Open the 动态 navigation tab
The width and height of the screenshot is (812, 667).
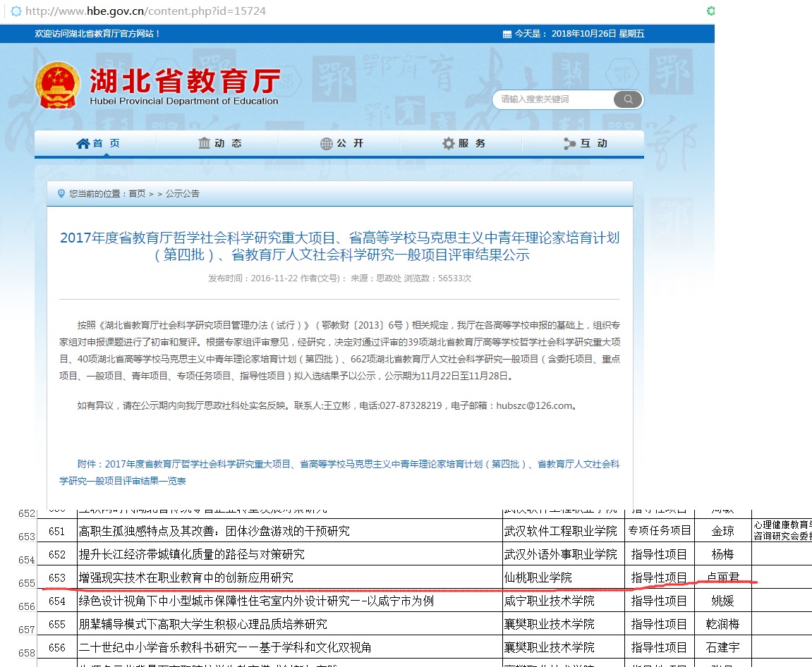tap(217, 143)
